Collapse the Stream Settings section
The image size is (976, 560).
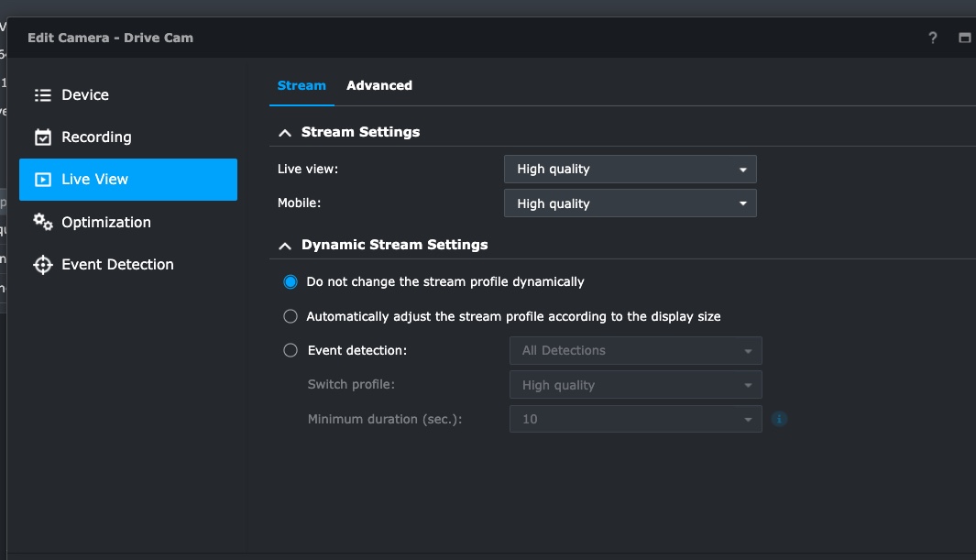click(x=285, y=133)
